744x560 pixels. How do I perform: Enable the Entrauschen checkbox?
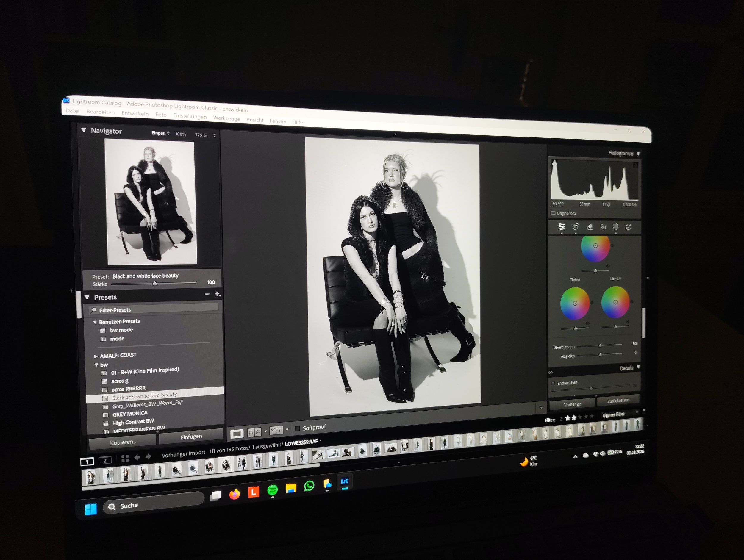click(x=553, y=384)
